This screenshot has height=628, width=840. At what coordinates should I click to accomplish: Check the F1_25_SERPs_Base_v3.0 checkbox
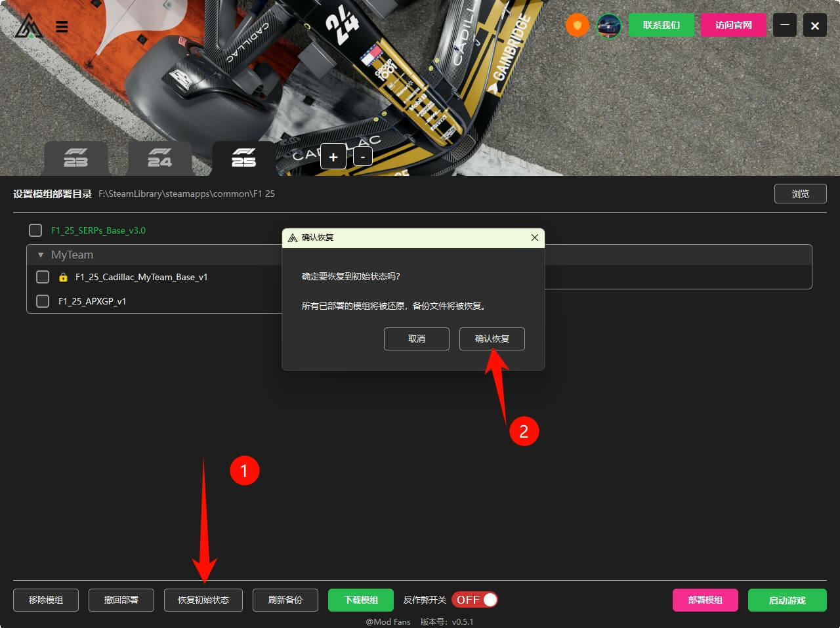point(35,230)
